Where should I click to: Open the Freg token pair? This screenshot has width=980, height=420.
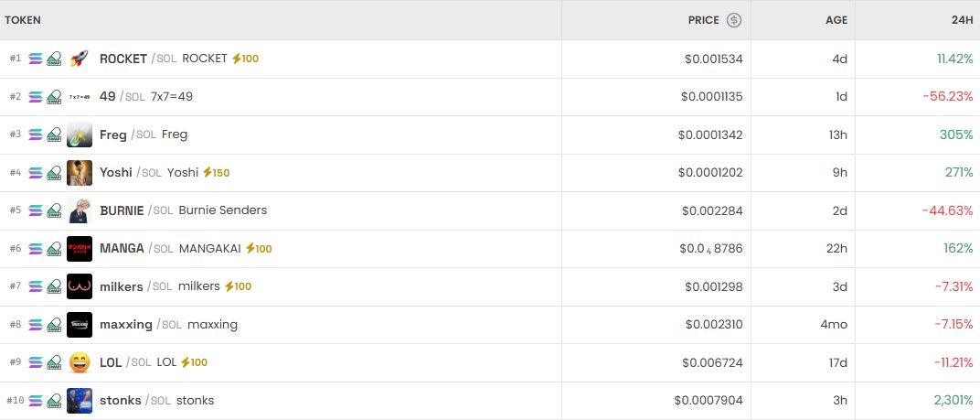tap(113, 135)
